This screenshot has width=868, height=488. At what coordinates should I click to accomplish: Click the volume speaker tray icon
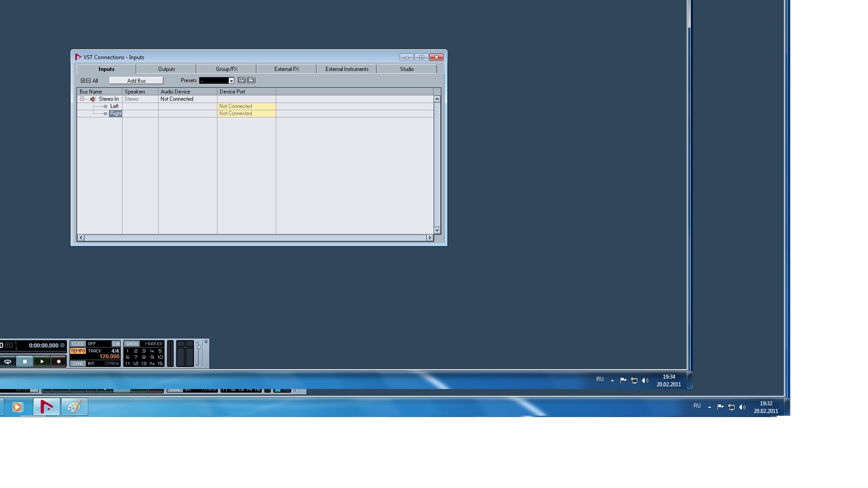coord(742,407)
